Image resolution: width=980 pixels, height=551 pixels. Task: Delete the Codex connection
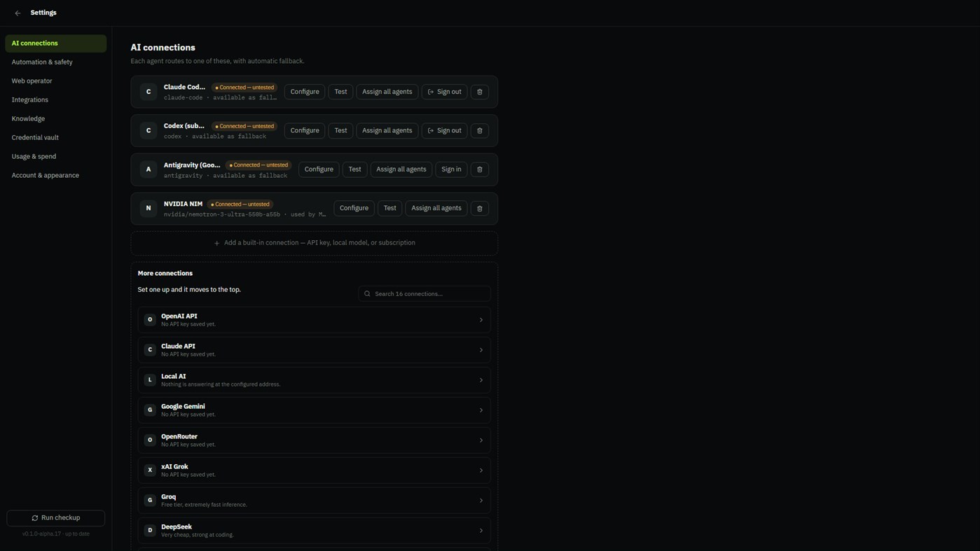480,131
